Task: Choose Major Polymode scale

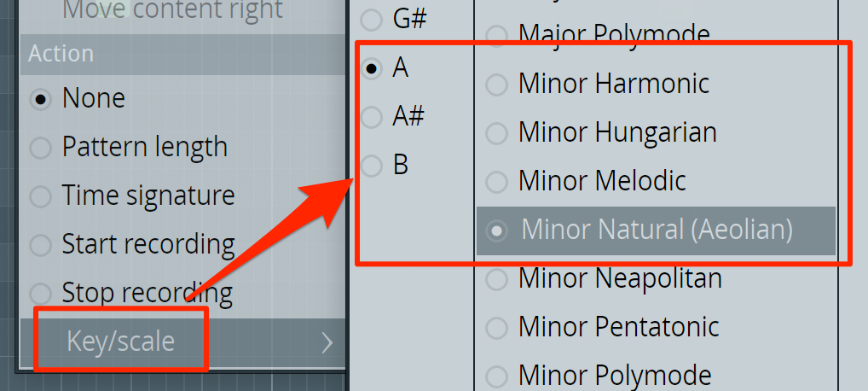Action: tap(656, 34)
